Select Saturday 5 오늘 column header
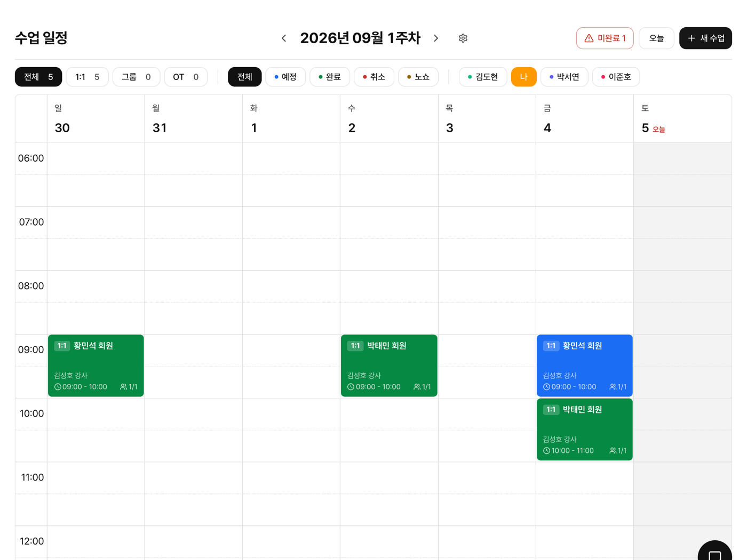Viewport: 747px width, 560px height. pyautogui.click(x=682, y=118)
